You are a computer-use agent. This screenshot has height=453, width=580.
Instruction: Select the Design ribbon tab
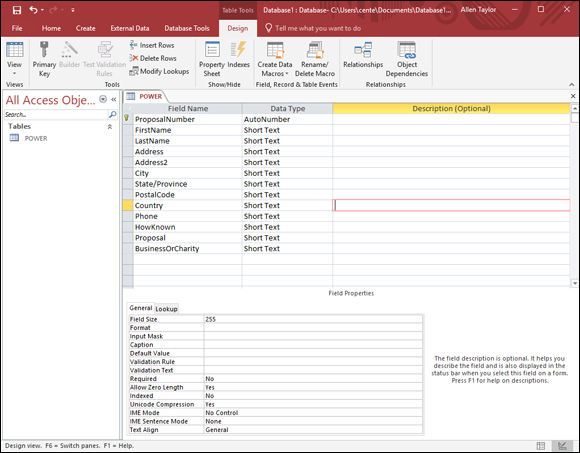pyautogui.click(x=238, y=28)
